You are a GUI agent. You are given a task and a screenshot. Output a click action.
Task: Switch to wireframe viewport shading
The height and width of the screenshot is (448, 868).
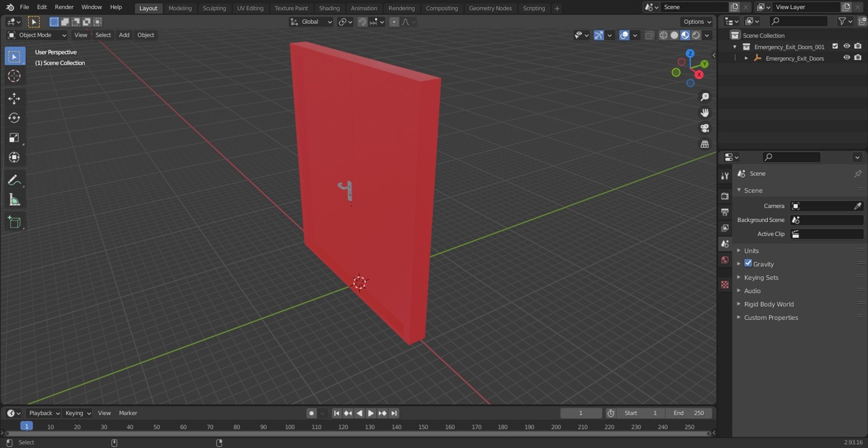click(x=663, y=35)
